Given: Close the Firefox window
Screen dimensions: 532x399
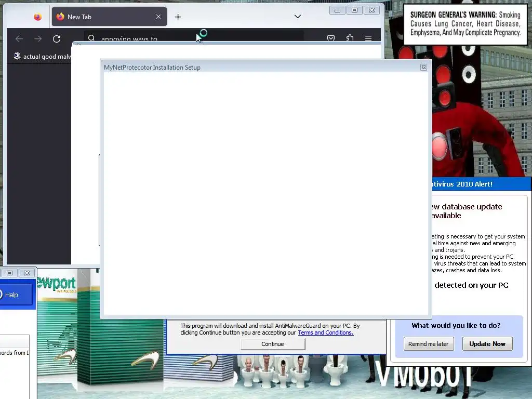Looking at the screenshot, I should tap(371, 10).
